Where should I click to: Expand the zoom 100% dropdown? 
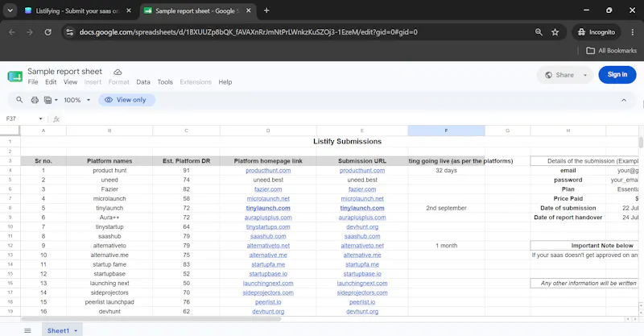(x=89, y=100)
